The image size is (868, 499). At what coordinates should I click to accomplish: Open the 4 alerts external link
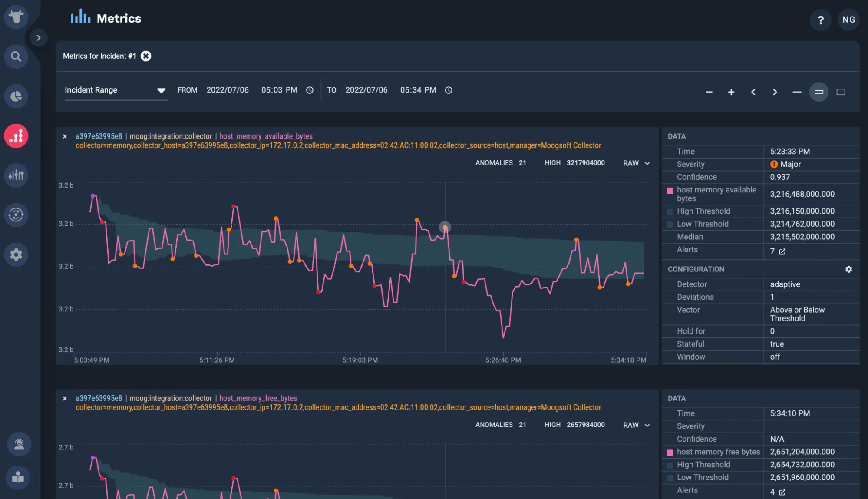coord(782,492)
